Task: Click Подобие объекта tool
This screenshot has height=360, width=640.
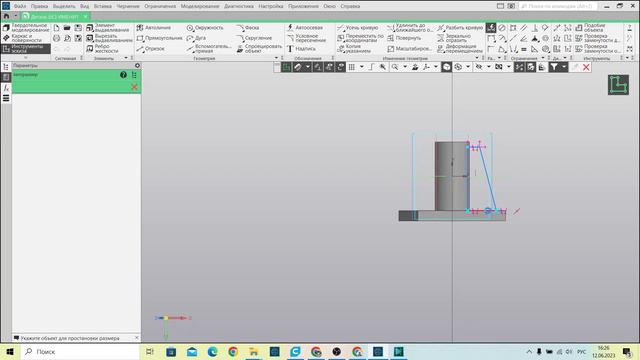Action: [590, 28]
